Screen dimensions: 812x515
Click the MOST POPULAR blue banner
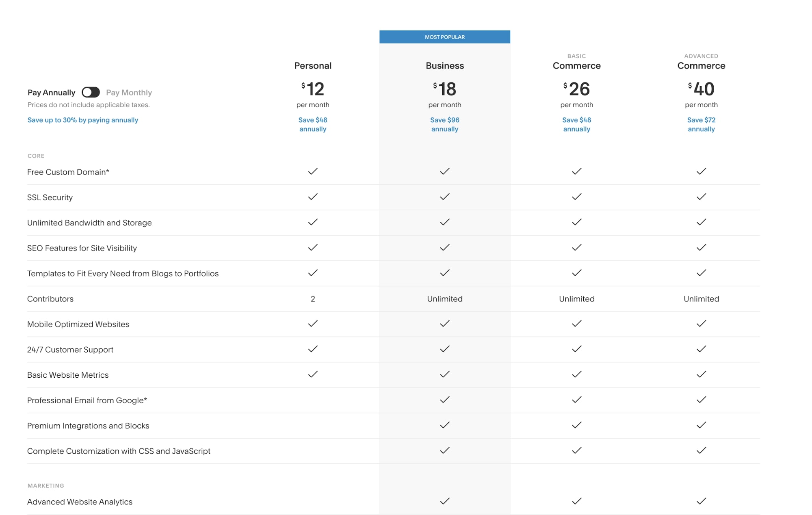[x=445, y=37]
